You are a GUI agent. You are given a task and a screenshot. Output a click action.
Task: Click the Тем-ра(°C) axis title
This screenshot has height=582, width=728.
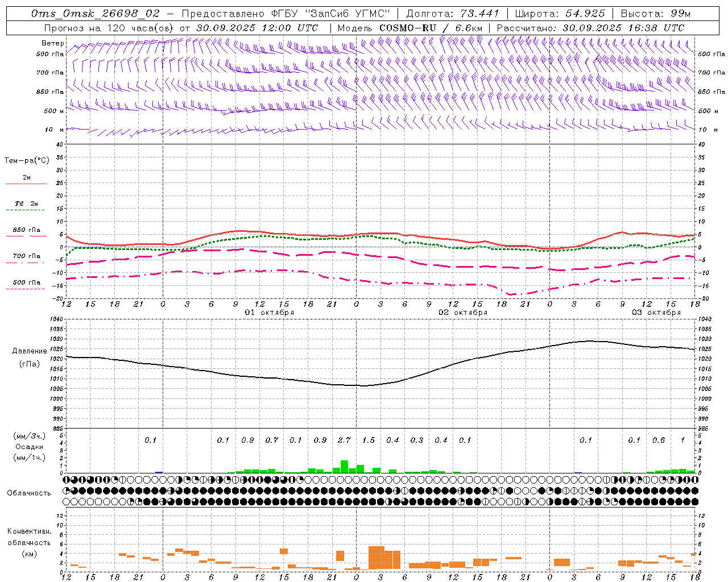pos(27,161)
